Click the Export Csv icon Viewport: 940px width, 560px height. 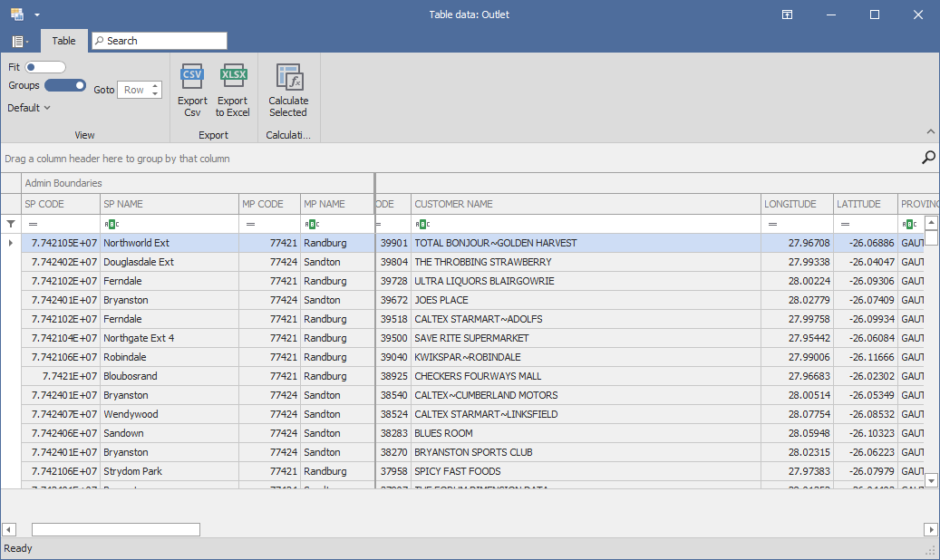click(192, 77)
